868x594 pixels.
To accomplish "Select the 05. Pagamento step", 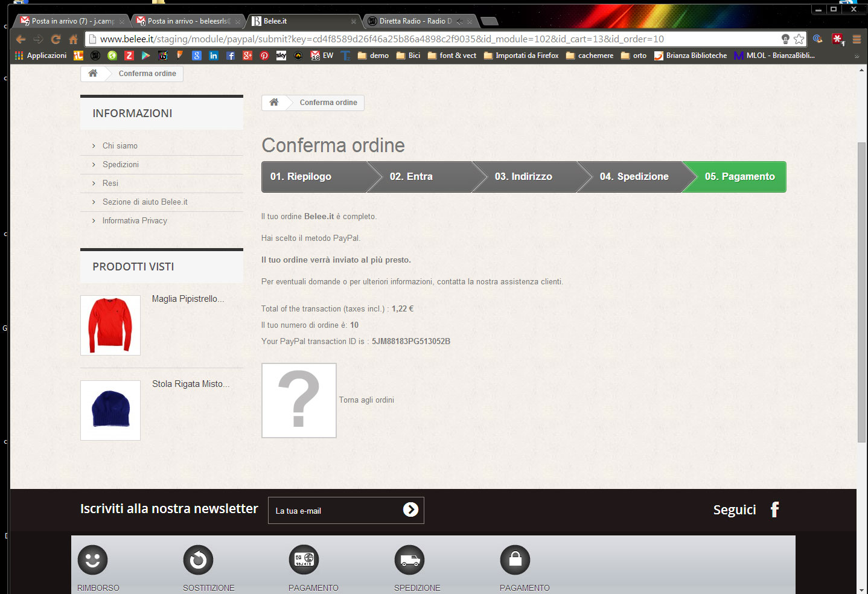I will click(x=735, y=177).
